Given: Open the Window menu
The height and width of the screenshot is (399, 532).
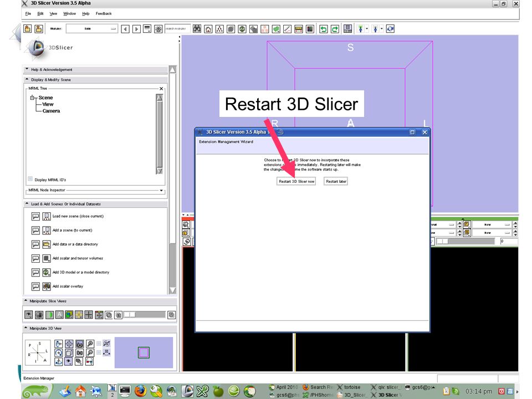Looking at the screenshot, I should pos(70,13).
